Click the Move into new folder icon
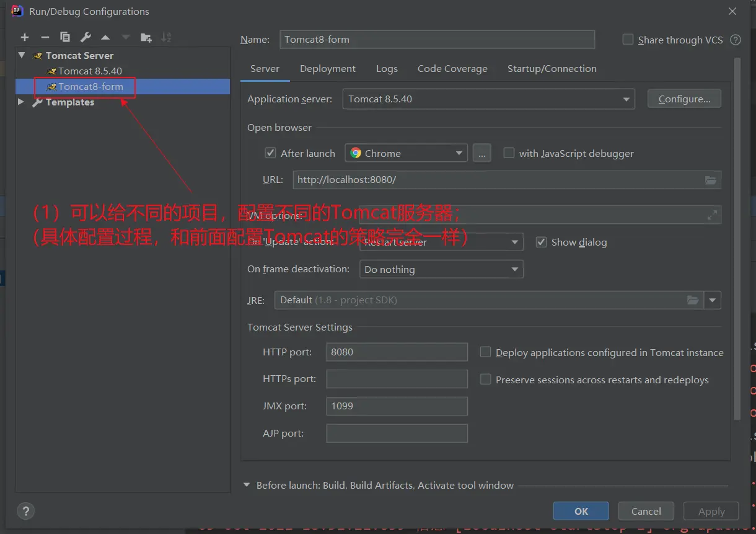Image resolution: width=756 pixels, height=534 pixels. point(146,38)
